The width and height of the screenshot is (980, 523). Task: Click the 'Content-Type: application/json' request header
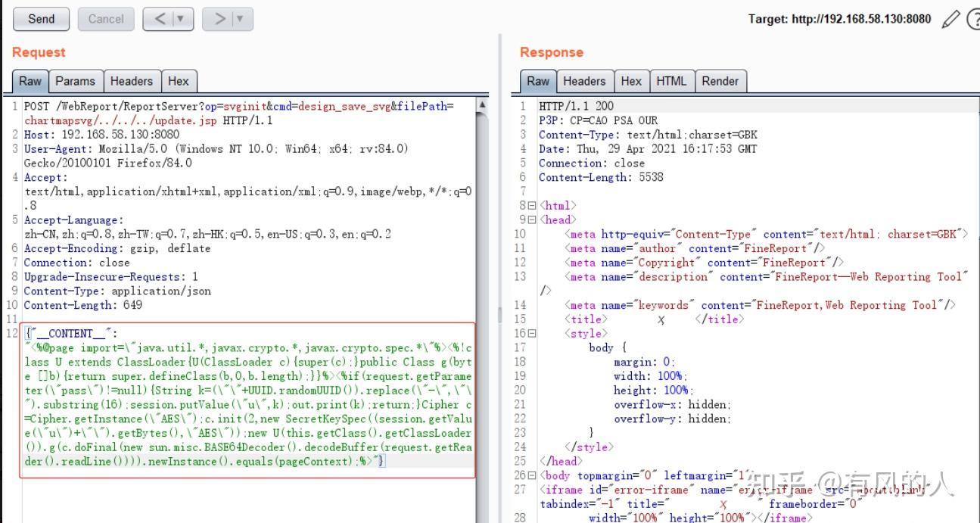click(117, 291)
